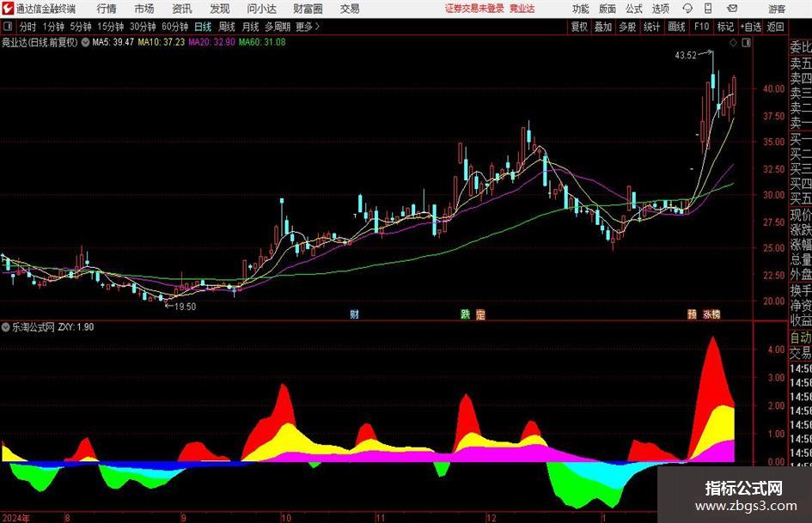Viewport: 812px width, 523px height.
Task: Click the 统计 statistics button
Action: coord(651,27)
